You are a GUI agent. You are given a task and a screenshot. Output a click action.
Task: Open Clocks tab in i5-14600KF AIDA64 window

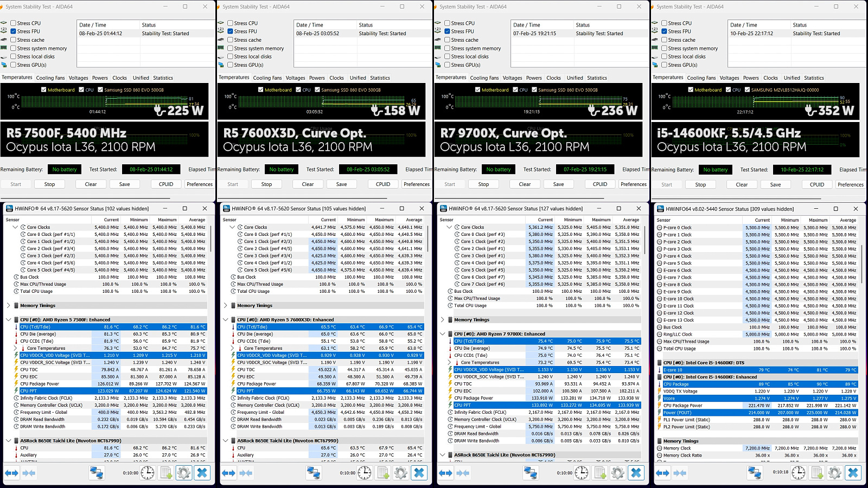pos(770,78)
